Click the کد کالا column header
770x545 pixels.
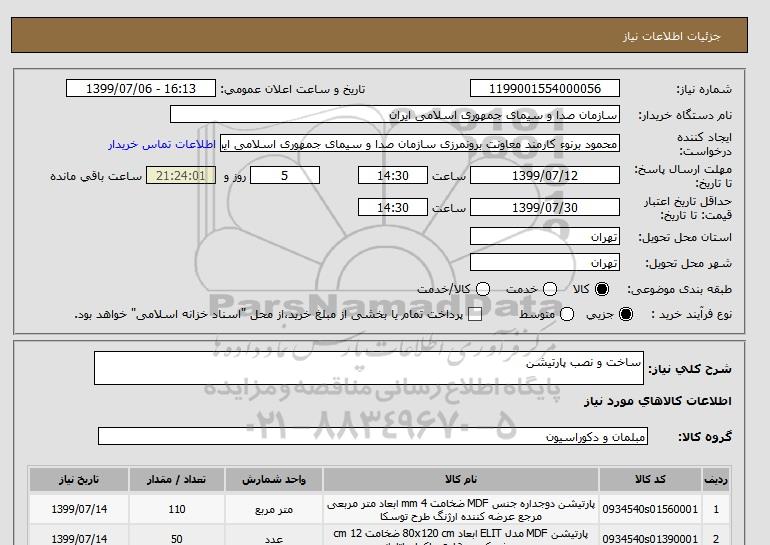[650, 479]
